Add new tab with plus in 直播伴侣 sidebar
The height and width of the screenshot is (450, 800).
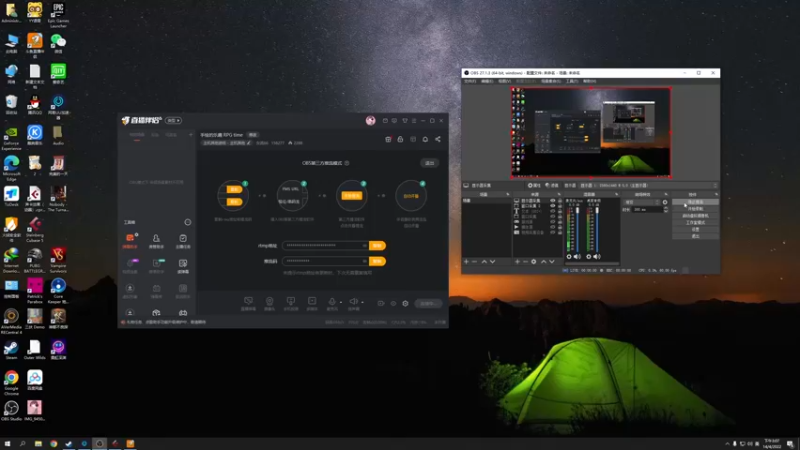(191, 135)
